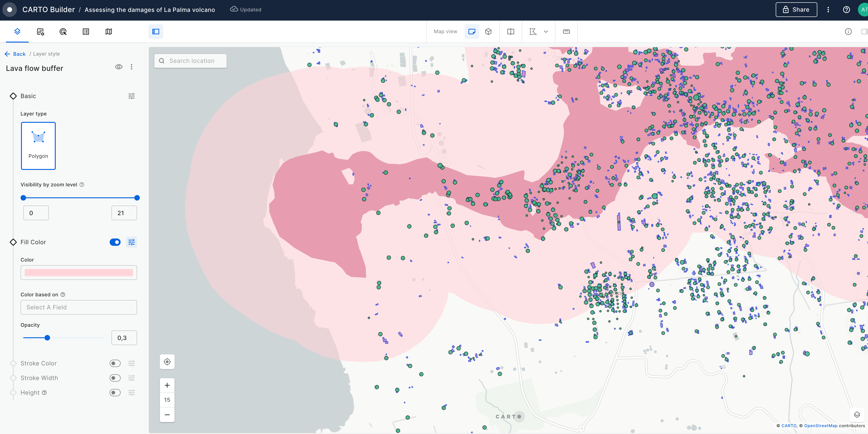The height and width of the screenshot is (434, 868).
Task: Enable the Stroke Color toggle
Action: 115,363
